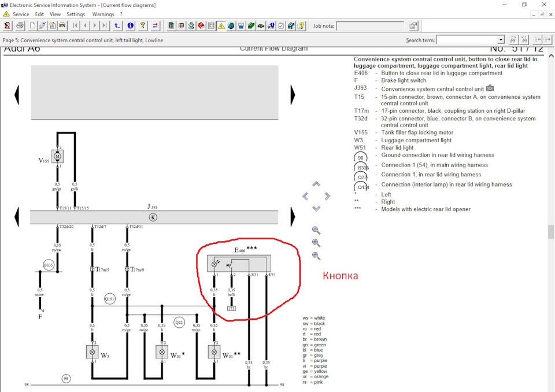Click the blue 't..' toolbar icon
555x392 pixels.
click(x=117, y=26)
